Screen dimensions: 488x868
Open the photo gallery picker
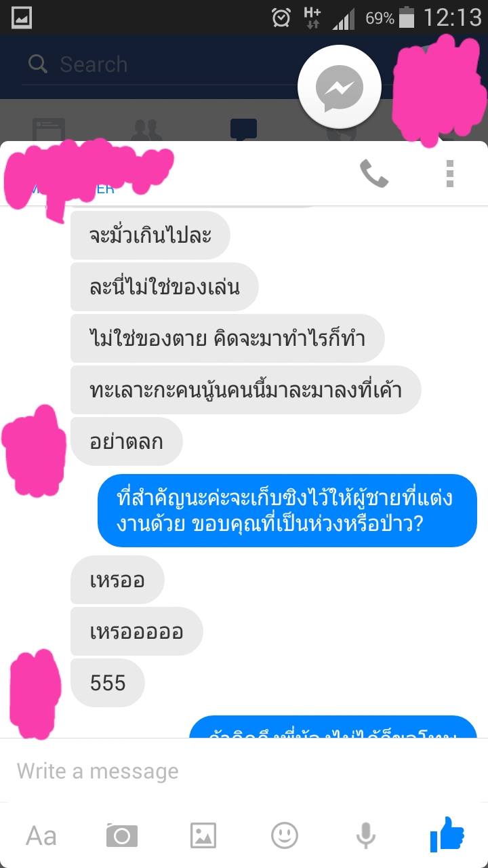(203, 835)
